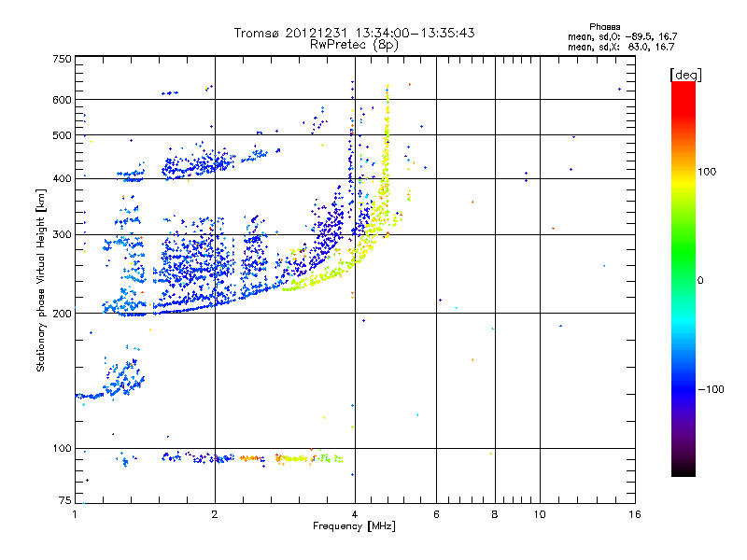
Task: Click the 600 km y-axis tick label
Action: 62,100
